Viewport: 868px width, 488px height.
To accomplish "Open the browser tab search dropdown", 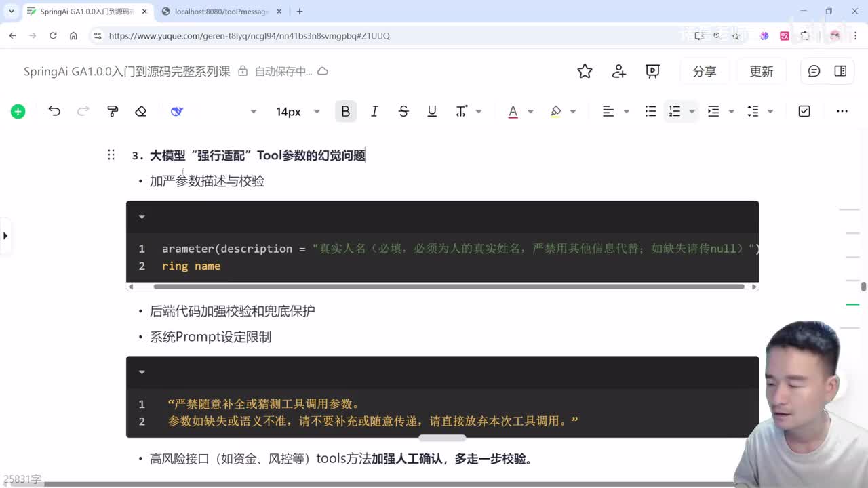I will [12, 12].
